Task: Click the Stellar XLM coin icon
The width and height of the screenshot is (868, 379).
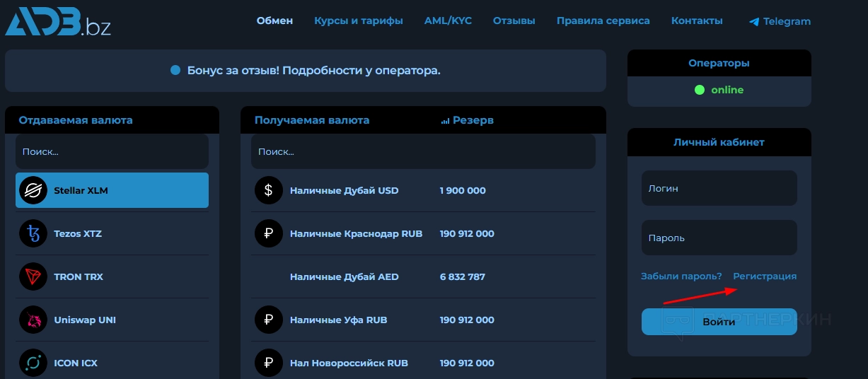Action: [x=33, y=190]
